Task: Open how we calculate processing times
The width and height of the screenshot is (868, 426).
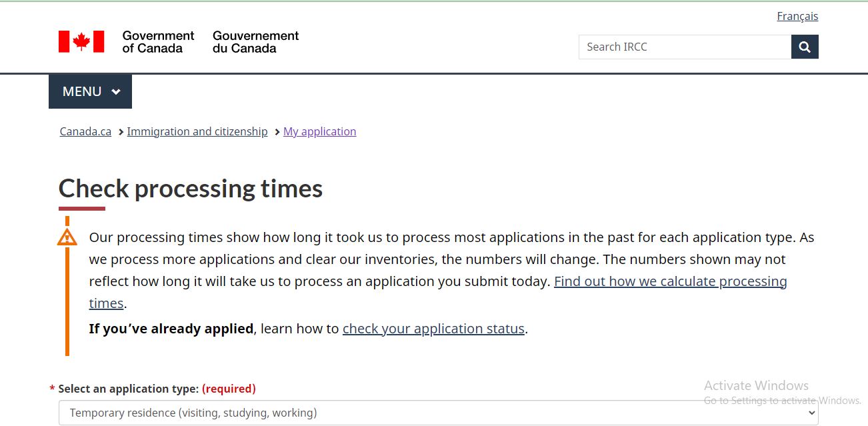Action: [669, 281]
